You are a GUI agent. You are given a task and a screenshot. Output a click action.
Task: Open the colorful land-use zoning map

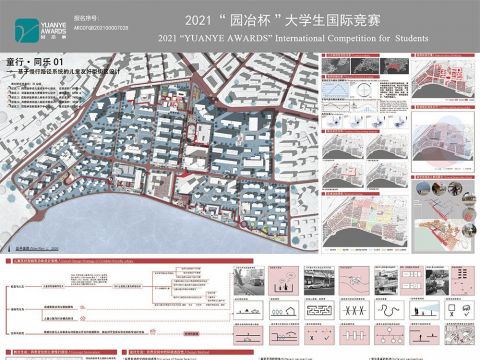[365, 222]
